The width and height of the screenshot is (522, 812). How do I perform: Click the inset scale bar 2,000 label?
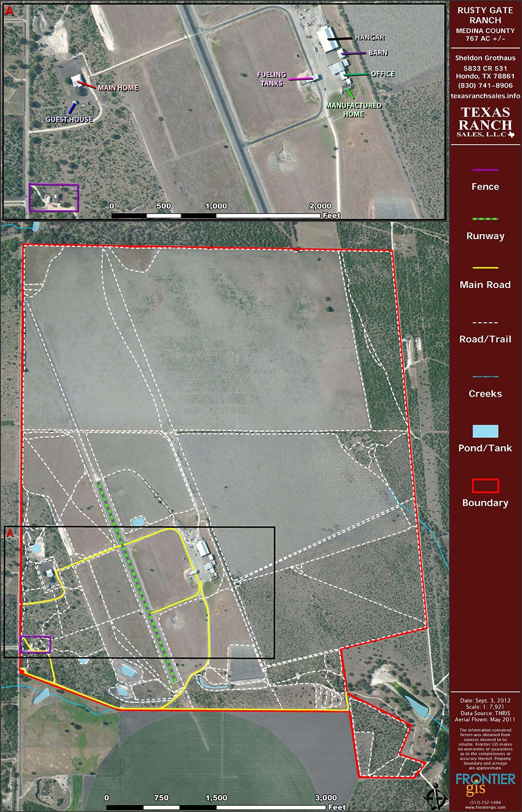click(x=320, y=206)
